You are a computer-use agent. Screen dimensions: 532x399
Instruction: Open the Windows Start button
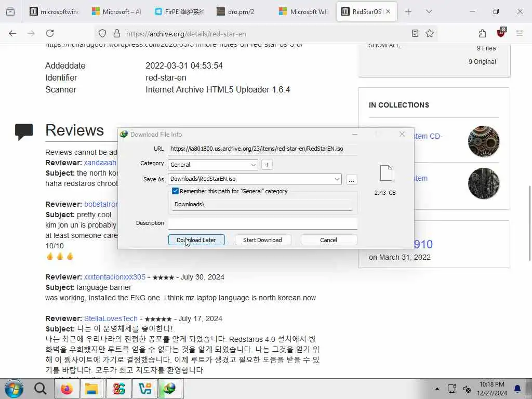14,389
